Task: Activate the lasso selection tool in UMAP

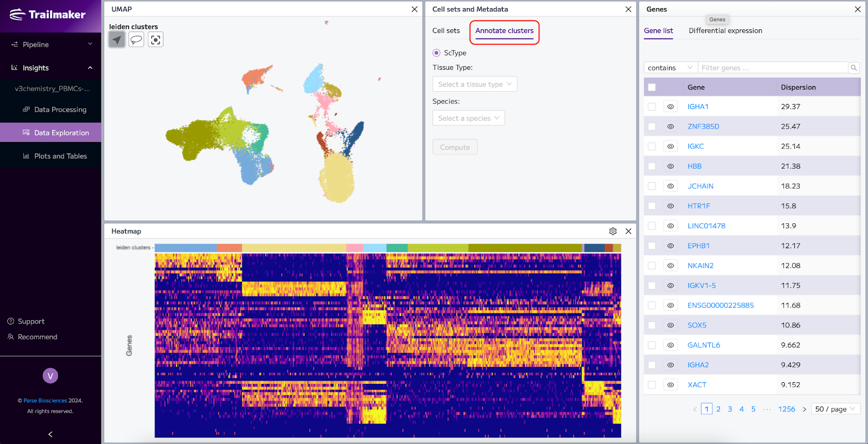Action: (x=136, y=40)
